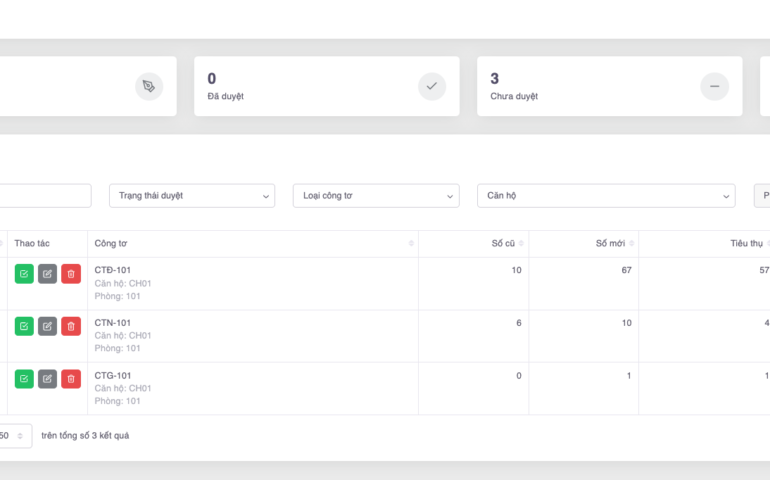Delete the CTN-101 meter entry
Screen dimensions: 770x480
[71, 326]
